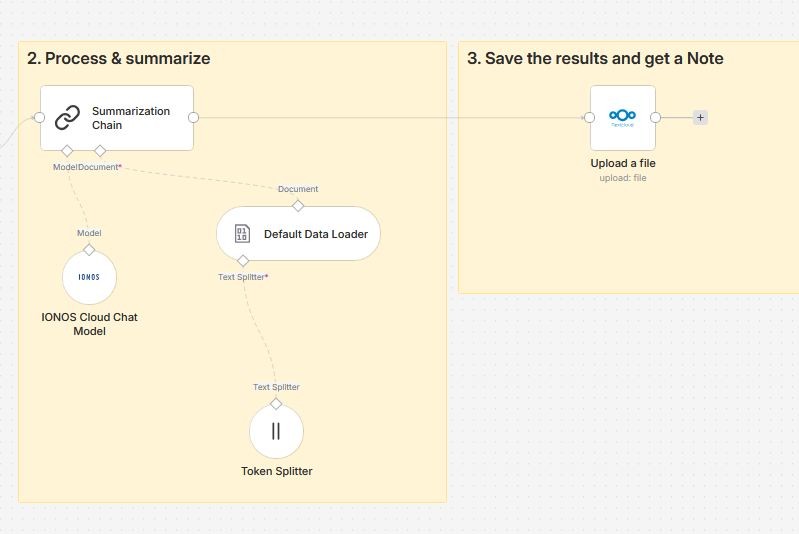The height and width of the screenshot is (534, 799).
Task: Click the Summarization Chain output connector
Action: 194,118
